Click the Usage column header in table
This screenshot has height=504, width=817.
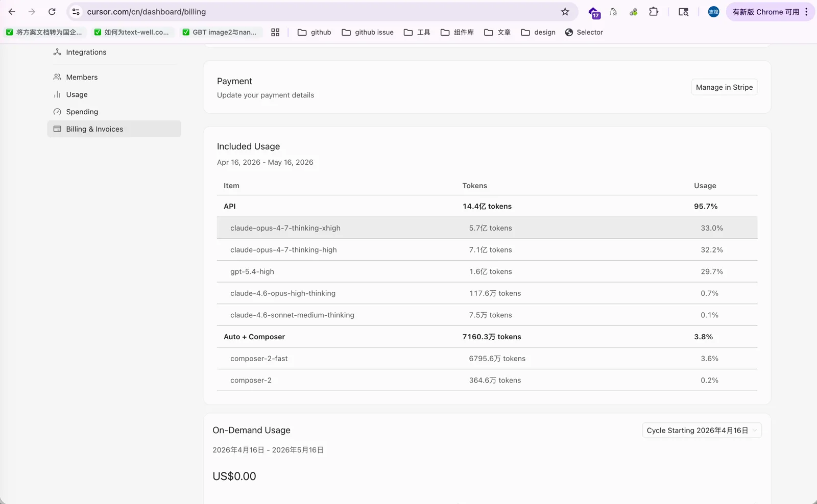pos(705,186)
